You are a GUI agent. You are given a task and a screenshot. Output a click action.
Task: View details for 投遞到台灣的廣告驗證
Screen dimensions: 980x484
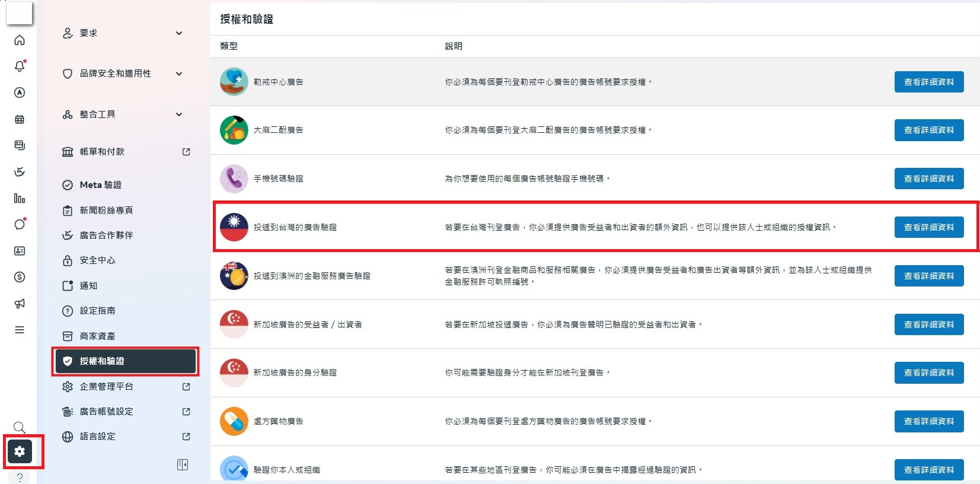pyautogui.click(x=928, y=227)
